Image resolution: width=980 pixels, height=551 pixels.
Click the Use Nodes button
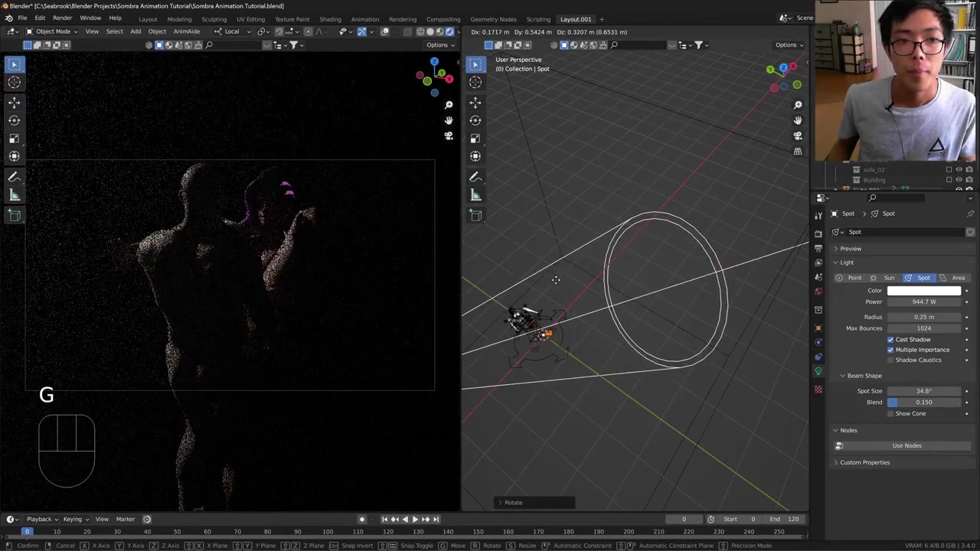pyautogui.click(x=906, y=445)
